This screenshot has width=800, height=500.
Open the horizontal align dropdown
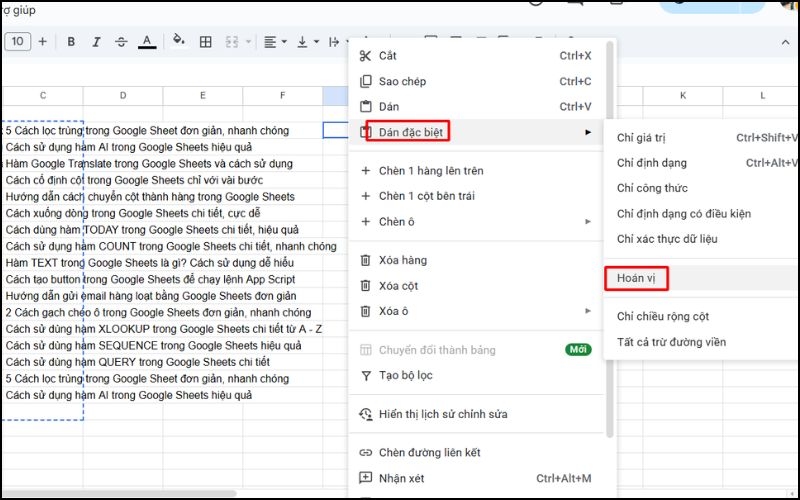pyautogui.click(x=275, y=42)
